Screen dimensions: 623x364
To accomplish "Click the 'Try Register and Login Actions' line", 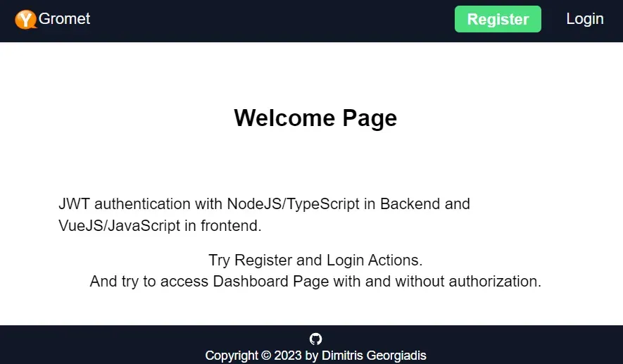I will point(315,260).
